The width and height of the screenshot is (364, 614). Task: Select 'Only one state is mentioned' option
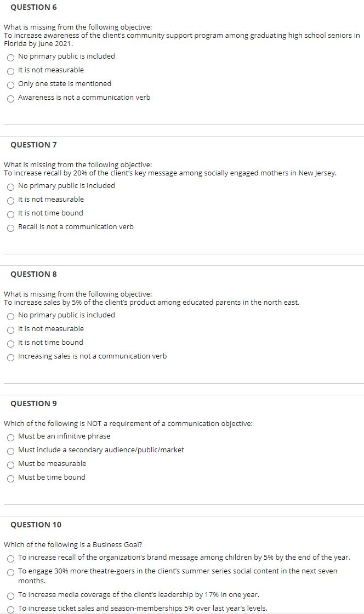(x=11, y=84)
